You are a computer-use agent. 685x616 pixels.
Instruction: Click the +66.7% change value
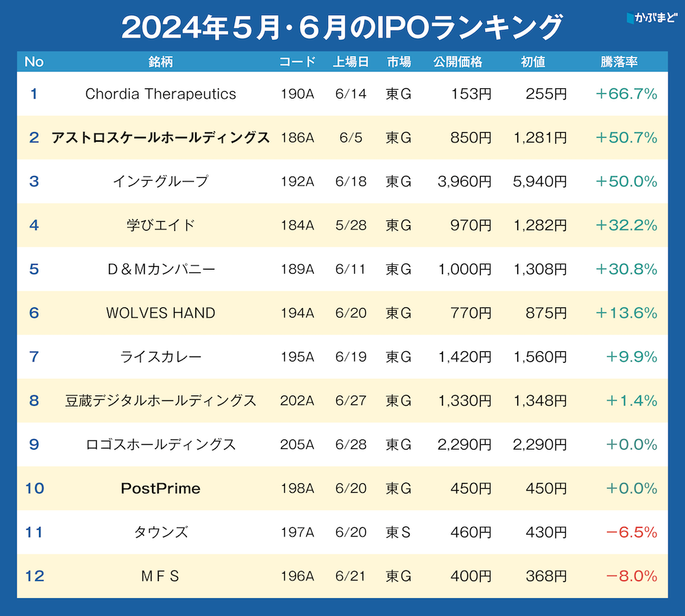626,94
